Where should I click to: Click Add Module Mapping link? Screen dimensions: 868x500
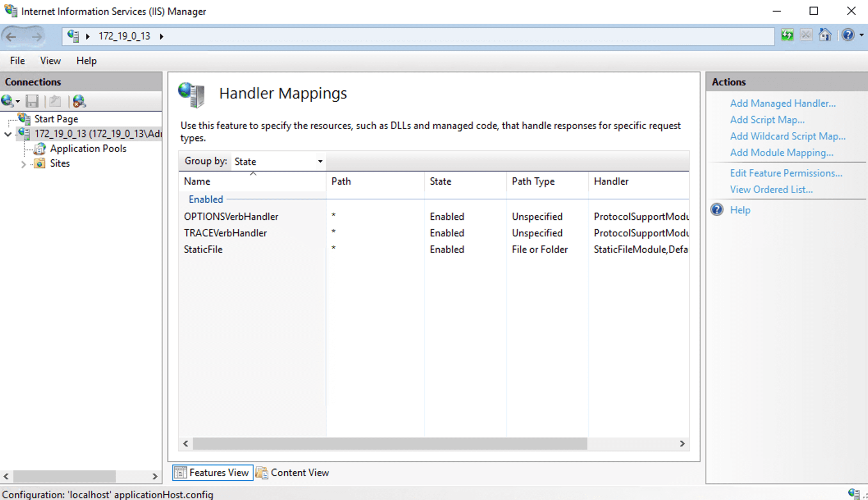(x=781, y=153)
